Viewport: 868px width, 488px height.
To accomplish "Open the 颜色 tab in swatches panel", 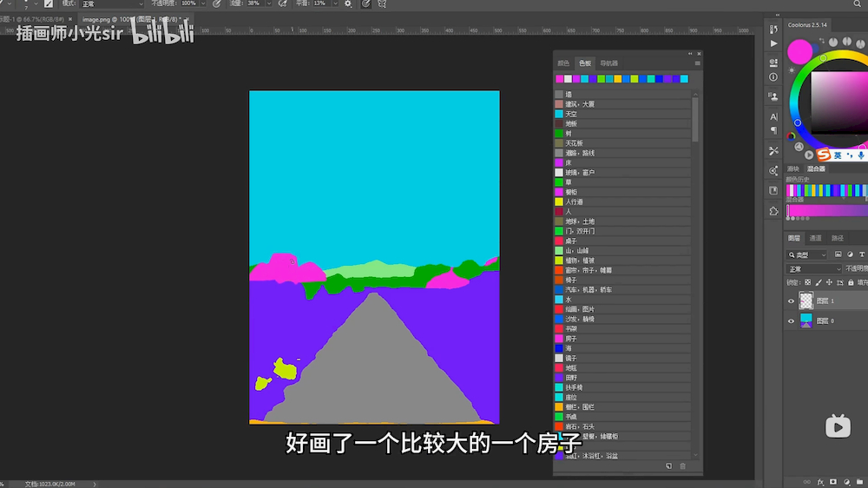I will point(563,63).
